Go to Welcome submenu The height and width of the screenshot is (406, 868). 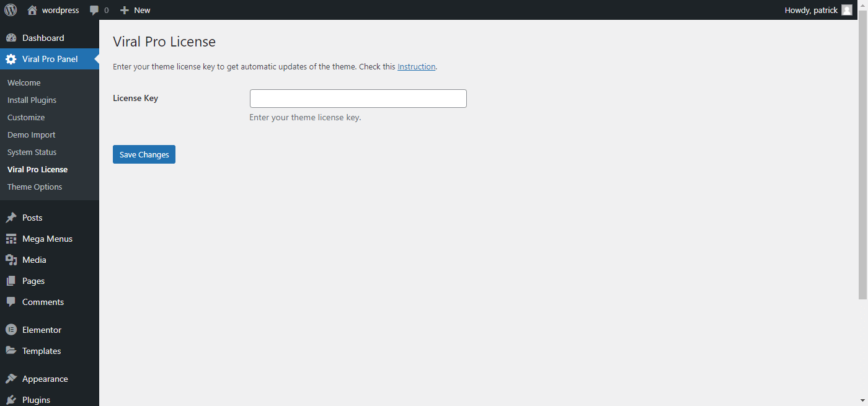click(24, 82)
